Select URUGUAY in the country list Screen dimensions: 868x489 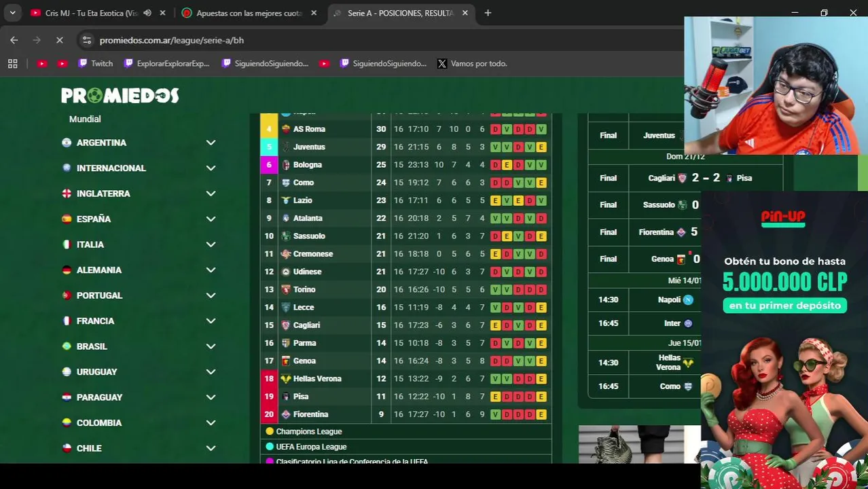[x=96, y=372]
